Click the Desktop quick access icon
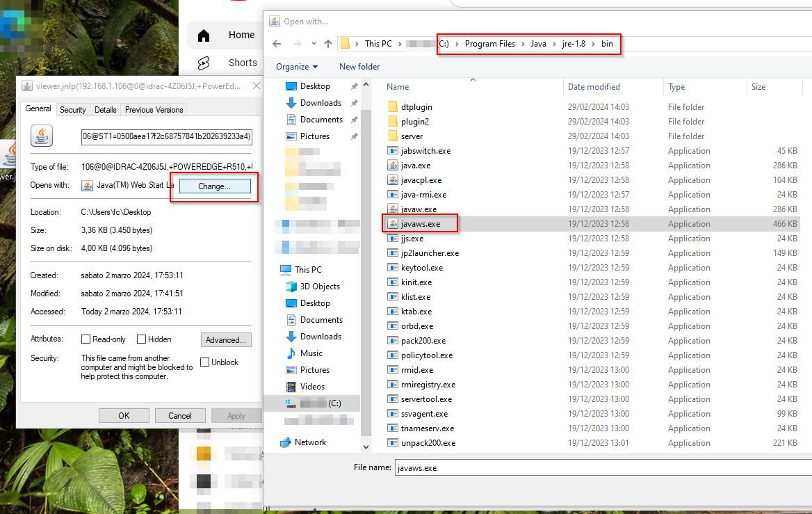This screenshot has height=514, width=812. 291,86
